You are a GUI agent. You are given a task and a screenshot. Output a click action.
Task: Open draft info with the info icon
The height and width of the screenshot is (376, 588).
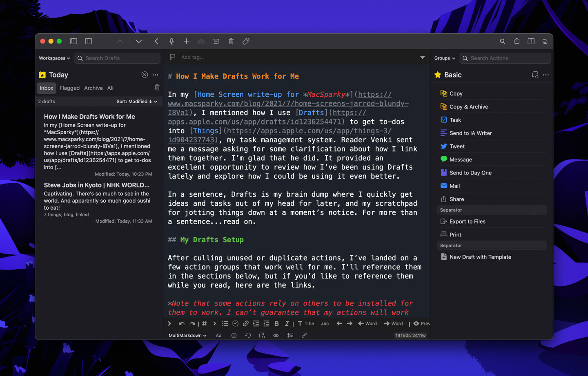tap(234, 335)
